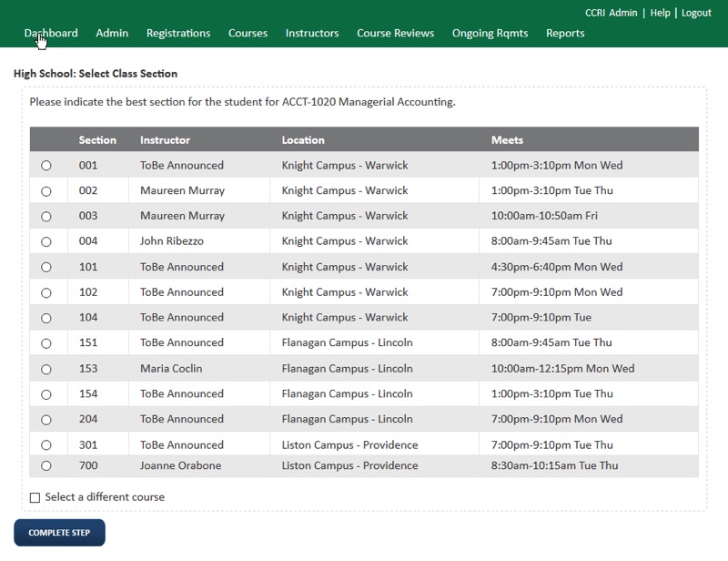Pick section 301 at Liston Campus

coord(46,445)
